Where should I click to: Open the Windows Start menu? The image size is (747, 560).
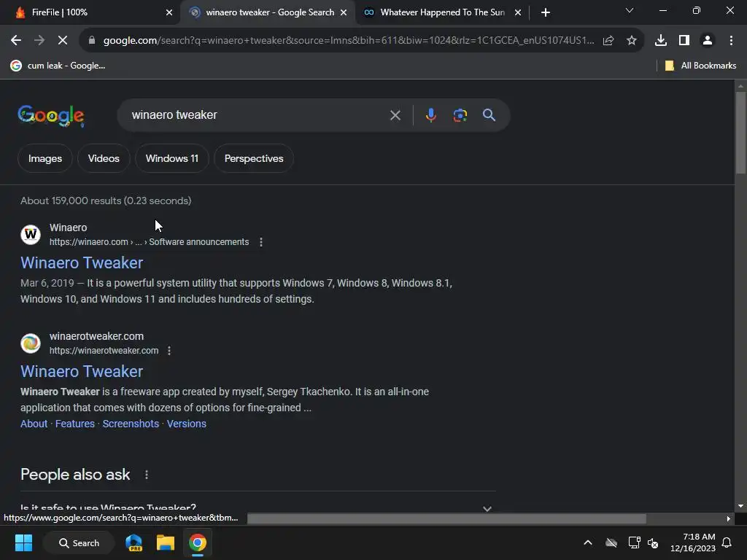[23, 542]
